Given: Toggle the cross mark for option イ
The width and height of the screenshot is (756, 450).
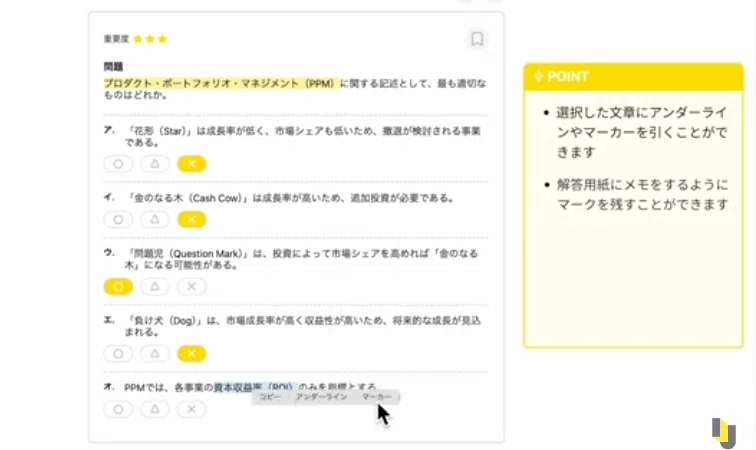Looking at the screenshot, I should pos(191,219).
